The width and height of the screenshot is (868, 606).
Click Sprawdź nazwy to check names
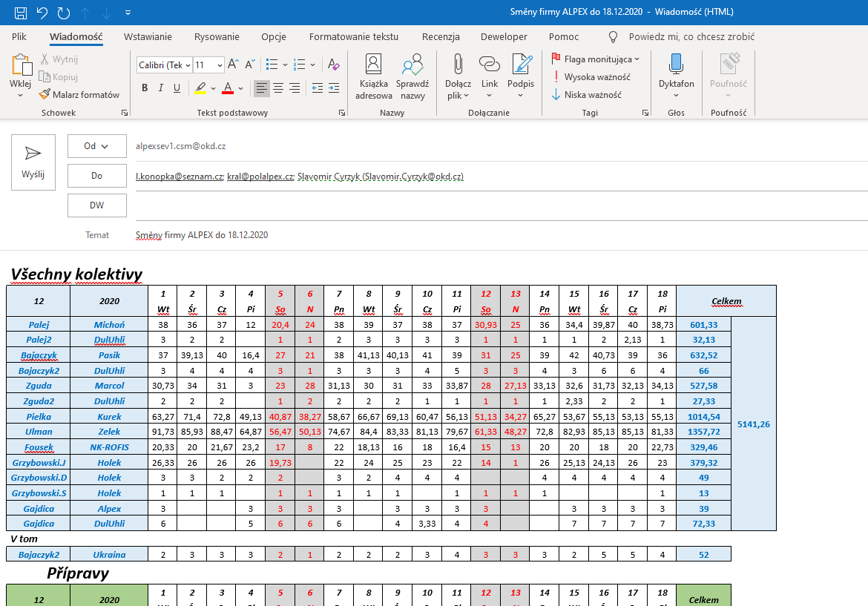pos(412,77)
